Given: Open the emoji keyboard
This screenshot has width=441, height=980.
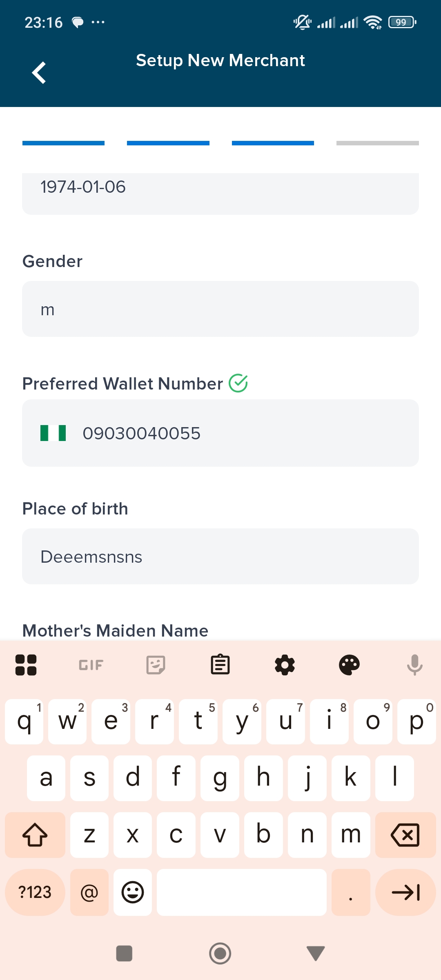Looking at the screenshot, I should [133, 892].
